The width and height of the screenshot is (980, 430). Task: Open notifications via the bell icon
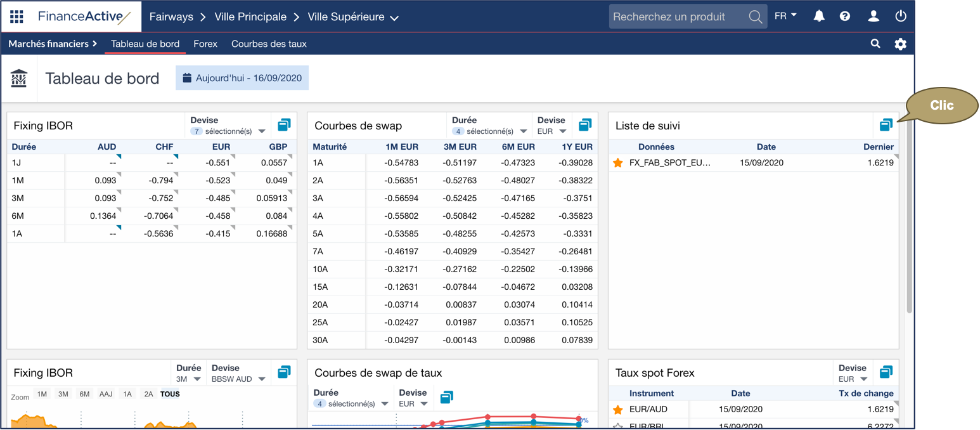818,16
